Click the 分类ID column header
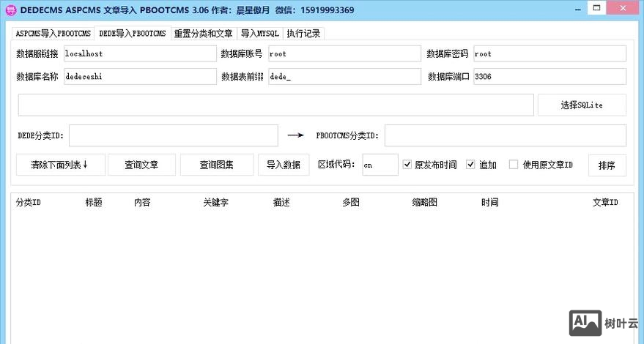The width and height of the screenshot is (644, 344). point(29,203)
